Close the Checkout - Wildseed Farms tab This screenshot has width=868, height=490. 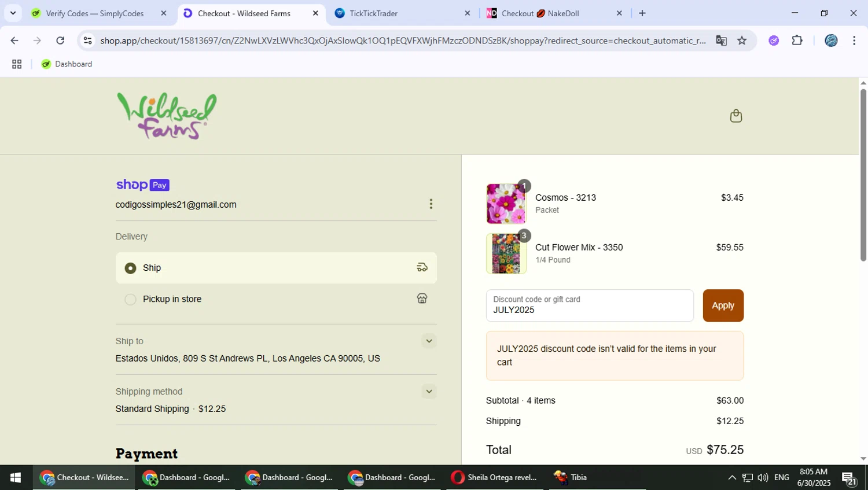pos(315,13)
